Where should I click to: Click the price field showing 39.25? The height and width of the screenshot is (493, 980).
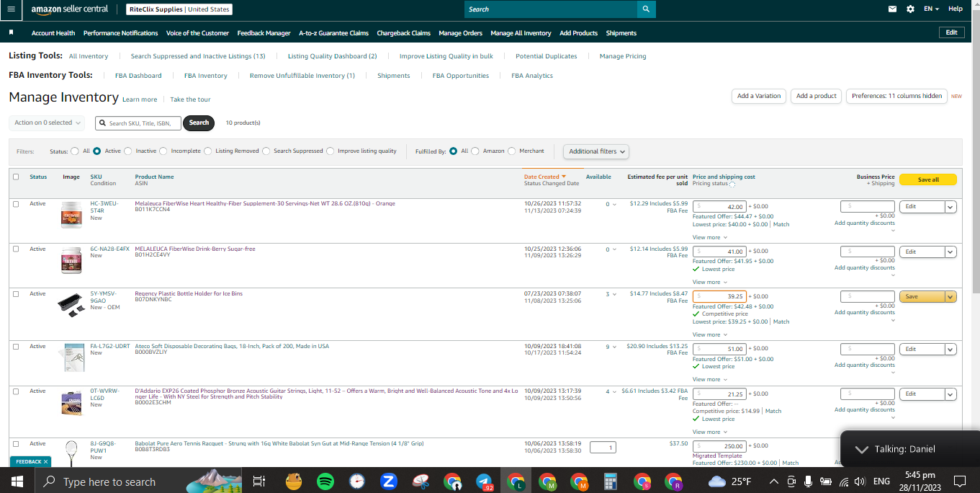719,296
